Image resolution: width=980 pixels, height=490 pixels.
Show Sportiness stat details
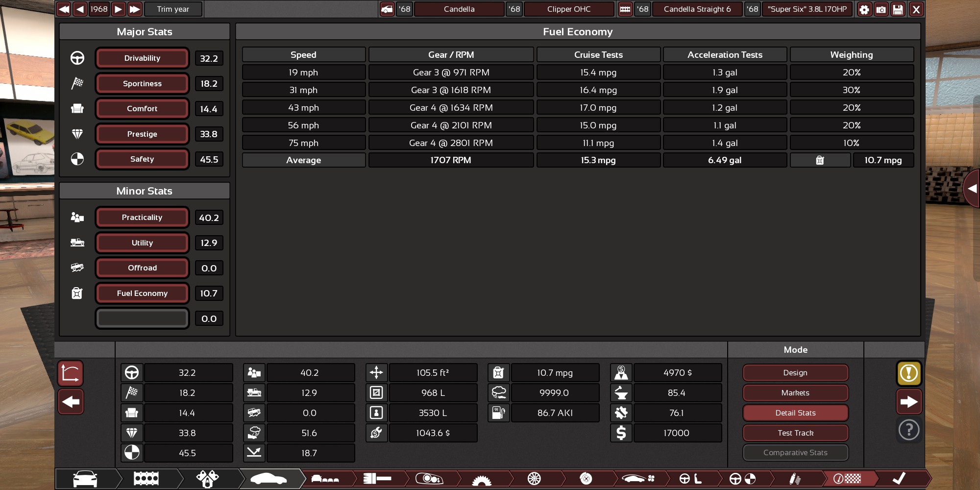pos(142,84)
